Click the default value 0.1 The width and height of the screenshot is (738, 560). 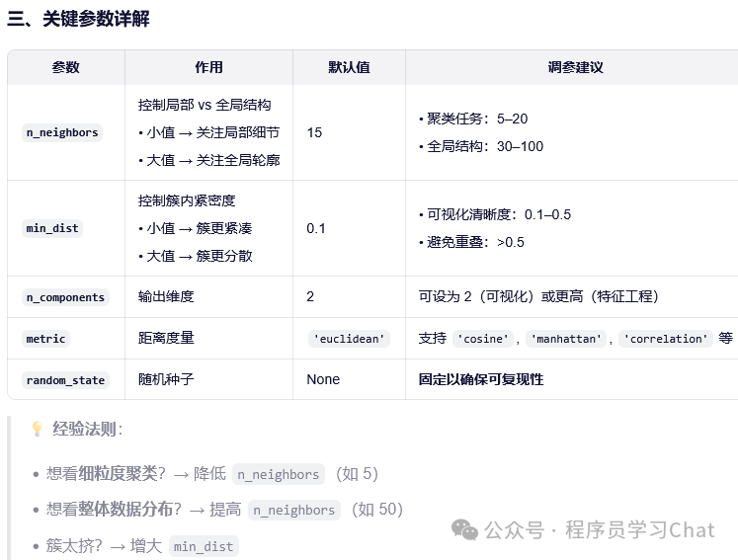[316, 229]
